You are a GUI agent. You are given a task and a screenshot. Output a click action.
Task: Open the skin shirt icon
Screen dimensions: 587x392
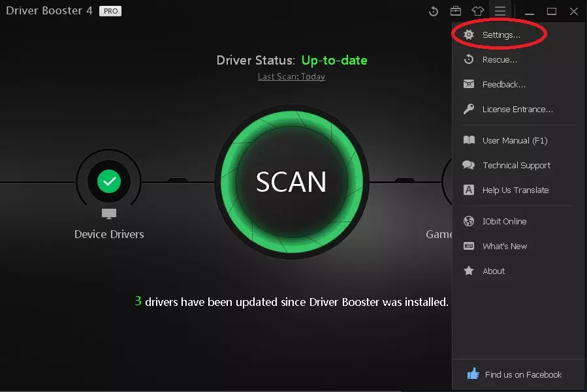click(478, 11)
